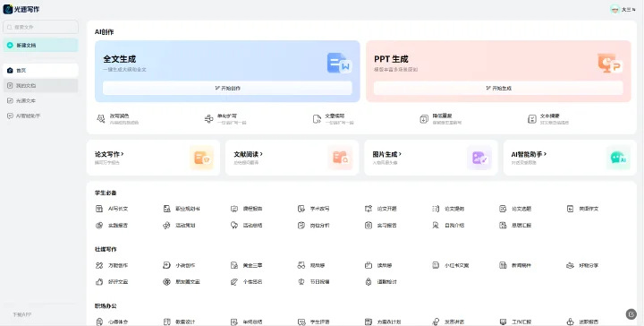Select the 职业规划书 template icon

(166, 209)
